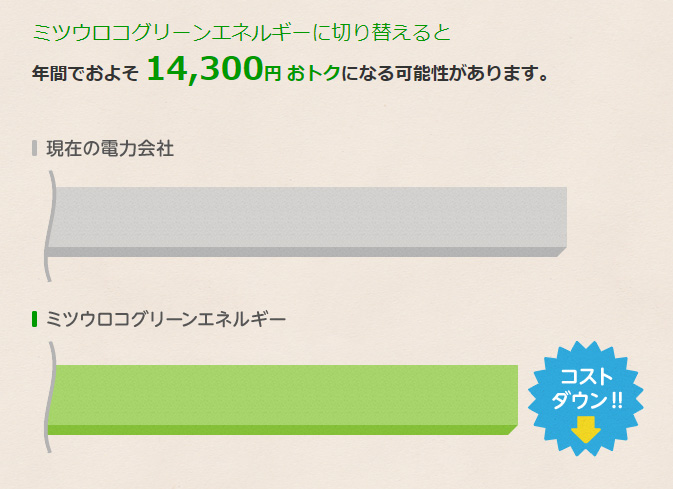Screen dimensions: 673x489
Task: Select the 現在の電力会社 label
Action: [110, 149]
